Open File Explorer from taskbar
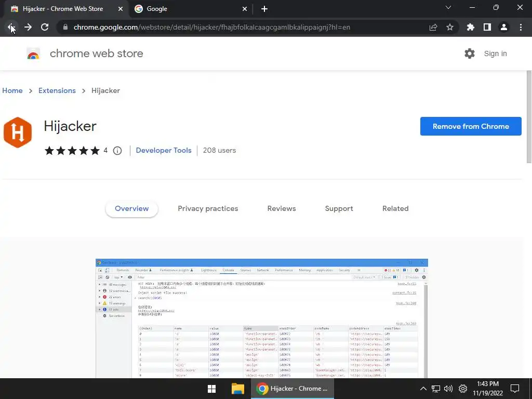This screenshot has width=532, height=399. (238, 389)
